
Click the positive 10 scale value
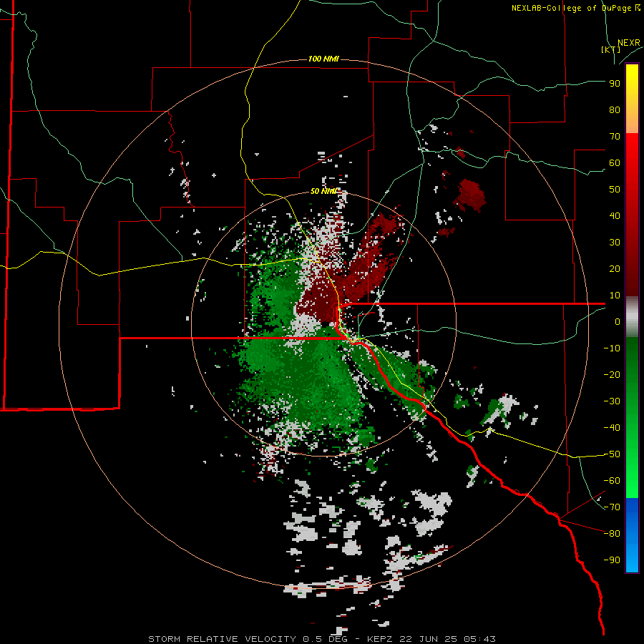tap(615, 296)
